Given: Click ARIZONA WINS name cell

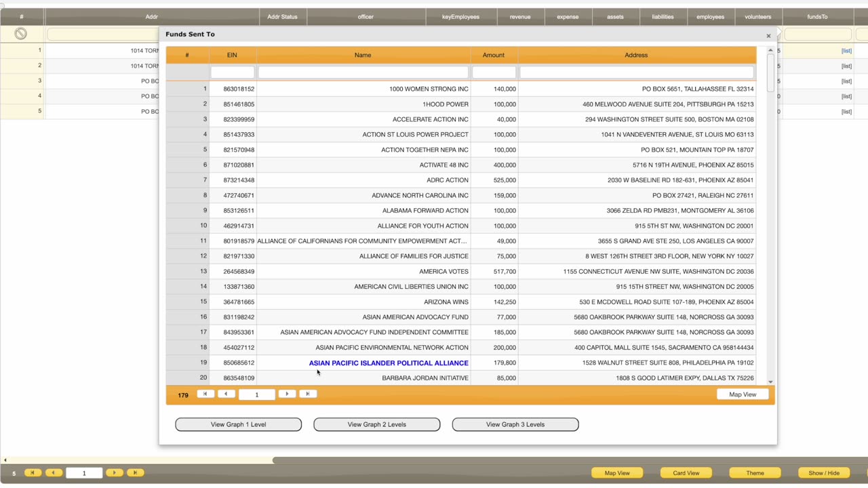Looking at the screenshot, I should pos(363,302).
